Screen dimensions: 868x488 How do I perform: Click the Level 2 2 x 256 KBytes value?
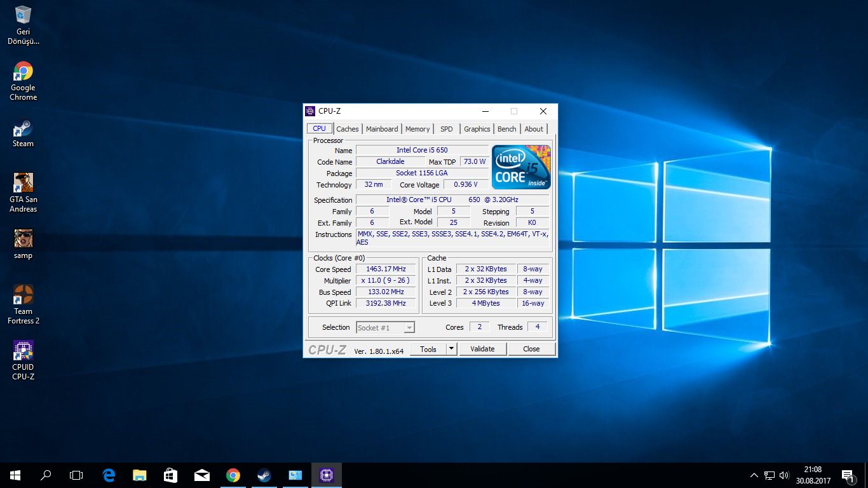point(485,292)
